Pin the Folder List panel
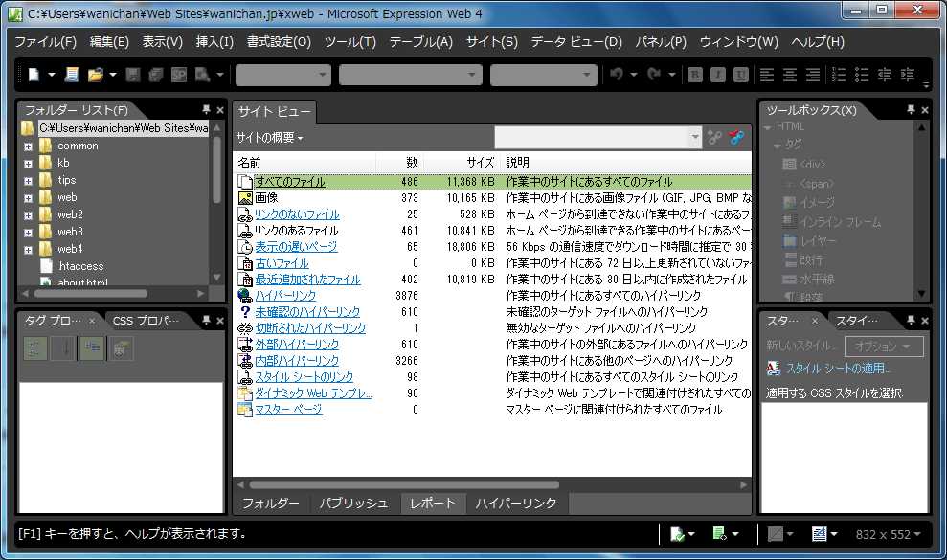This screenshot has height=560, width=947. [206, 109]
